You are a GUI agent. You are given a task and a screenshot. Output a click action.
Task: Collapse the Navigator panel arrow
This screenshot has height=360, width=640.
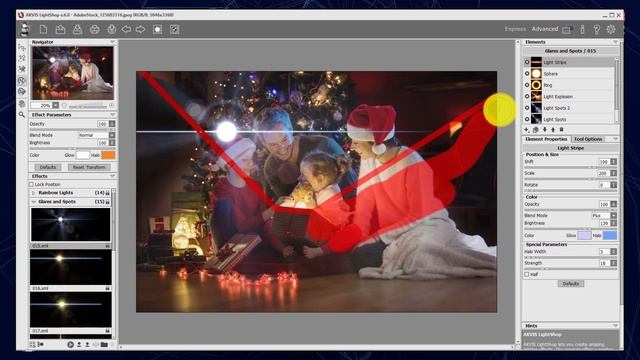[x=112, y=42]
